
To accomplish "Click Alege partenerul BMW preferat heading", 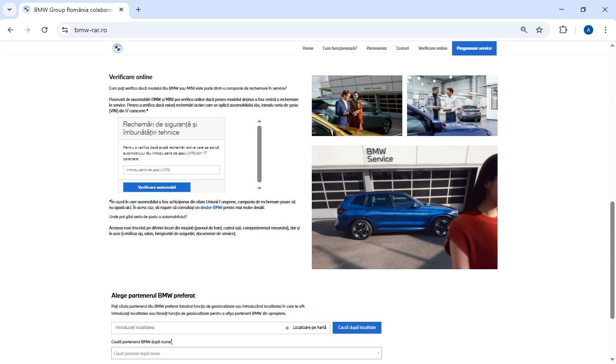I will tap(153, 295).
